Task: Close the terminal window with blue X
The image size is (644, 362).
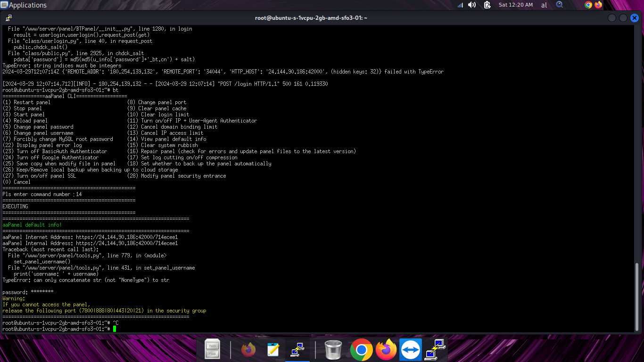Action: [634, 18]
